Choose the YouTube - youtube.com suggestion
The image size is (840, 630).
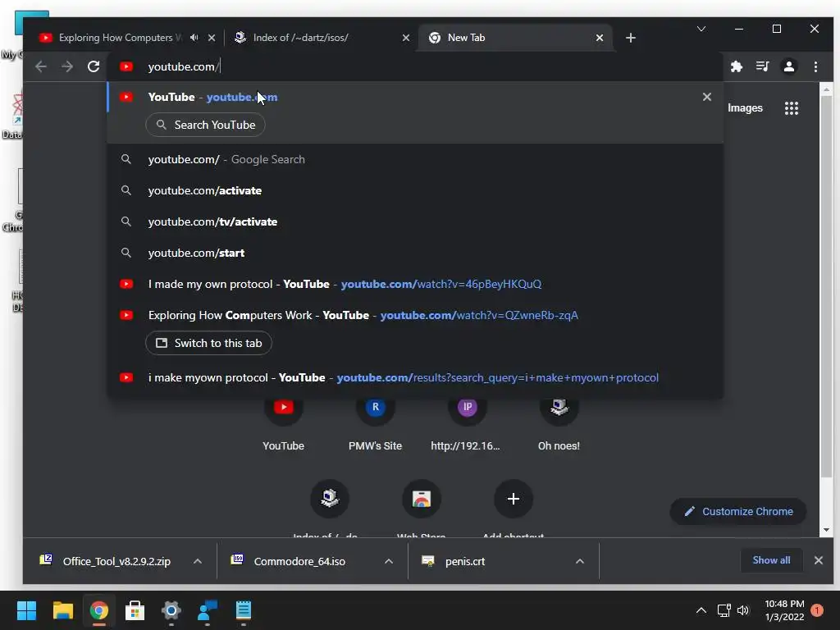[x=415, y=97]
